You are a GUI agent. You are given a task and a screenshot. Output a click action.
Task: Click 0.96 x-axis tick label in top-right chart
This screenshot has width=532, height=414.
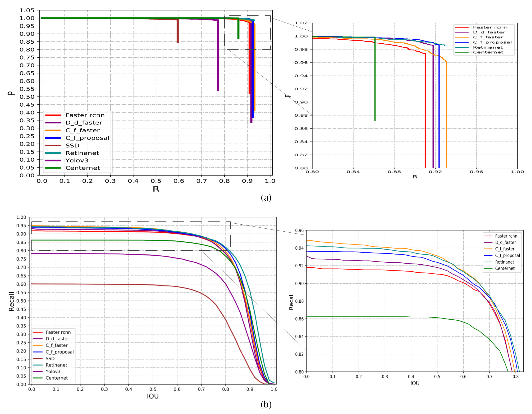(x=476, y=172)
